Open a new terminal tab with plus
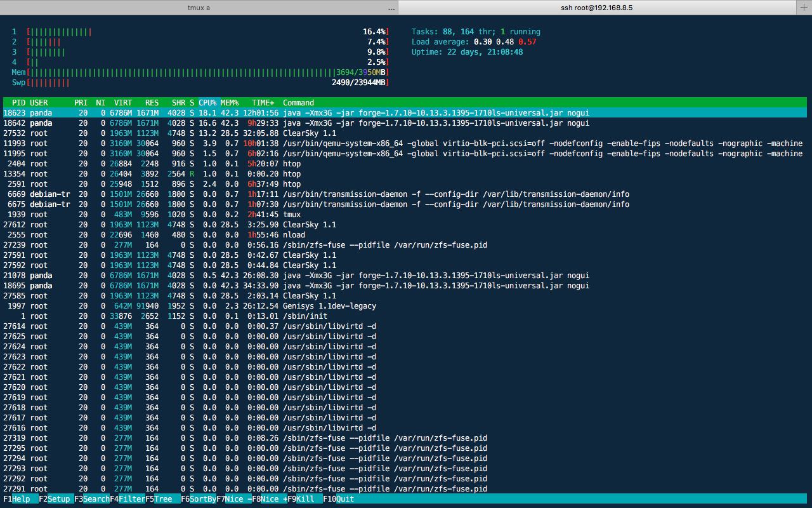Screen dimensions: 812x508 click(804, 8)
